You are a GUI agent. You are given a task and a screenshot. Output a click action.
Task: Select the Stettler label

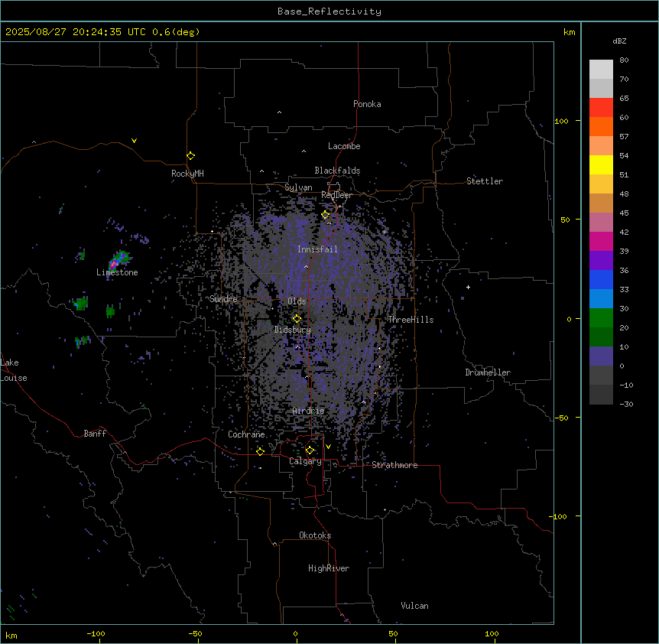tap(485, 181)
